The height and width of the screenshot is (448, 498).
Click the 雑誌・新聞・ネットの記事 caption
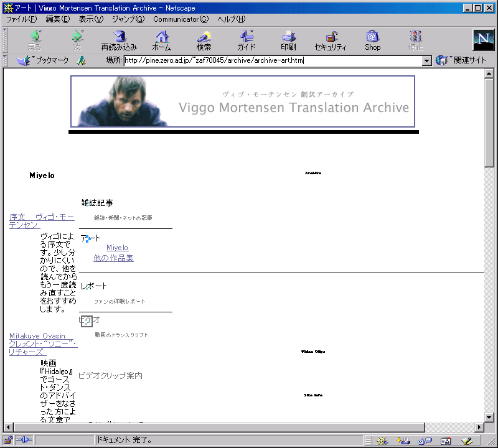(x=123, y=218)
